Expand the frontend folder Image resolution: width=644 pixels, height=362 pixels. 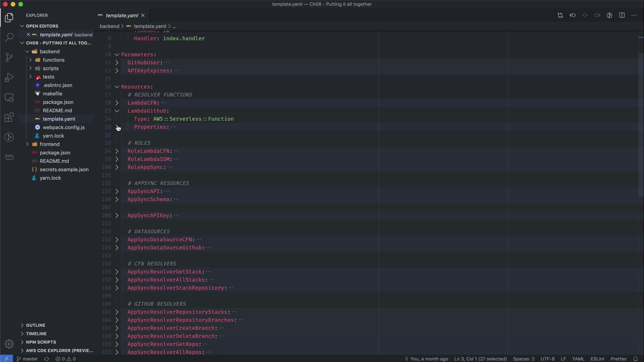49,144
